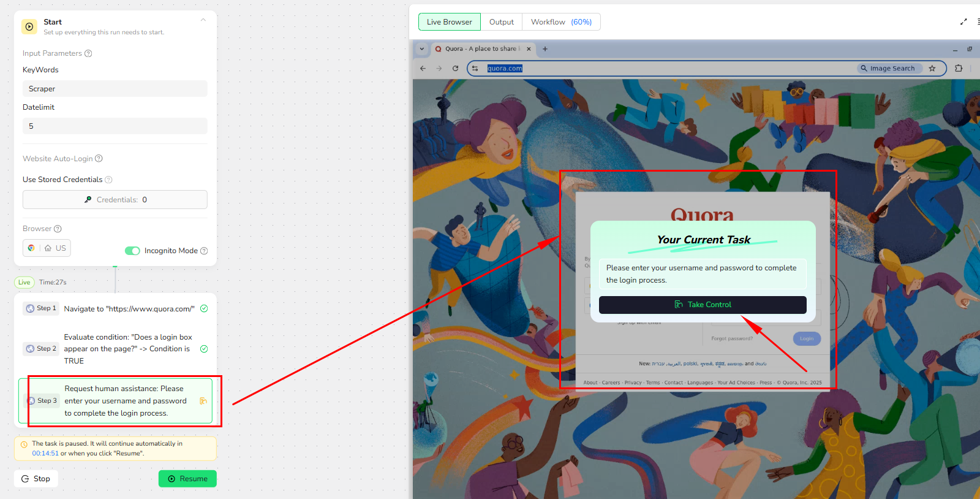Click the green Resume button
The width and height of the screenshot is (980, 499).
(187, 479)
